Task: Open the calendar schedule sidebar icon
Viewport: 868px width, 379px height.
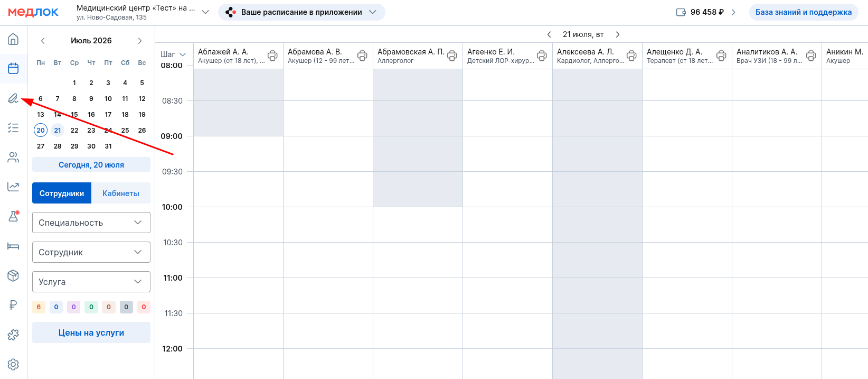Action: pyautogui.click(x=13, y=68)
